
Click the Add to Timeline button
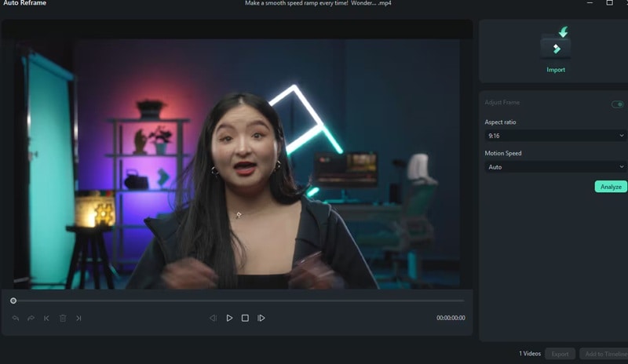coord(604,354)
